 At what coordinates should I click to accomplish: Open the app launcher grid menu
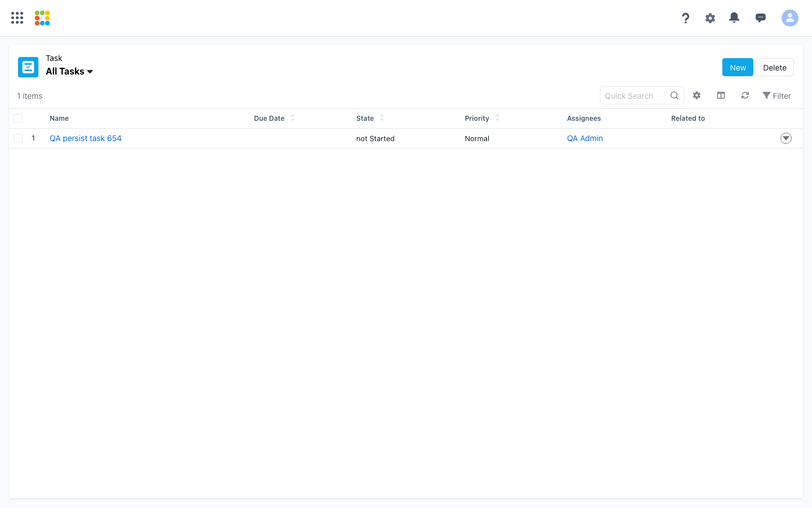pos(17,18)
